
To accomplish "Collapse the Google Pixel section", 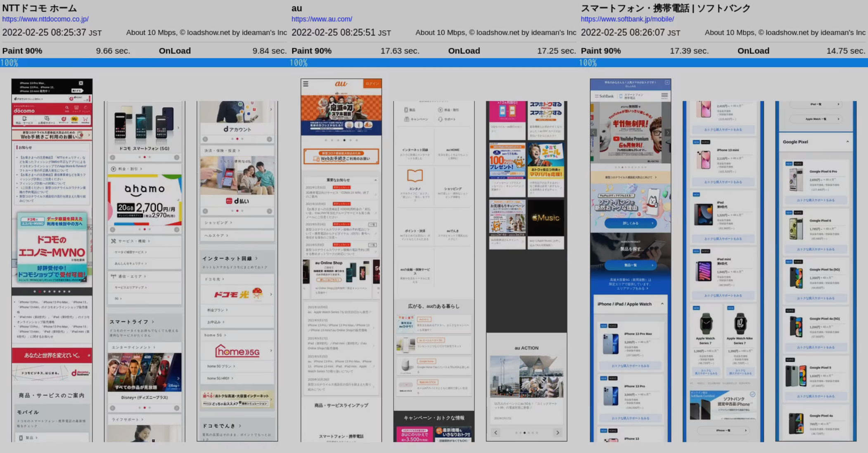I will [x=847, y=142].
